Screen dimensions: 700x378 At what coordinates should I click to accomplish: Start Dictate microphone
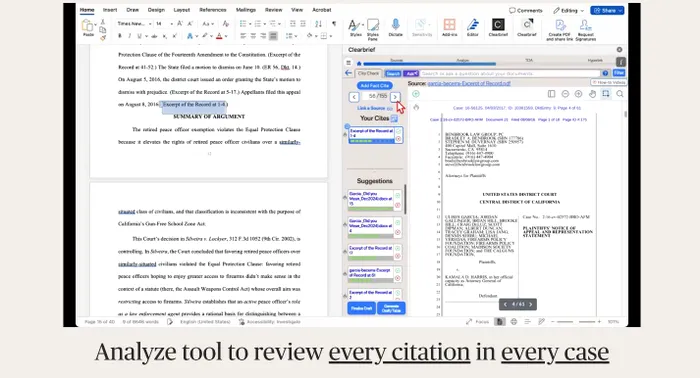click(x=396, y=27)
